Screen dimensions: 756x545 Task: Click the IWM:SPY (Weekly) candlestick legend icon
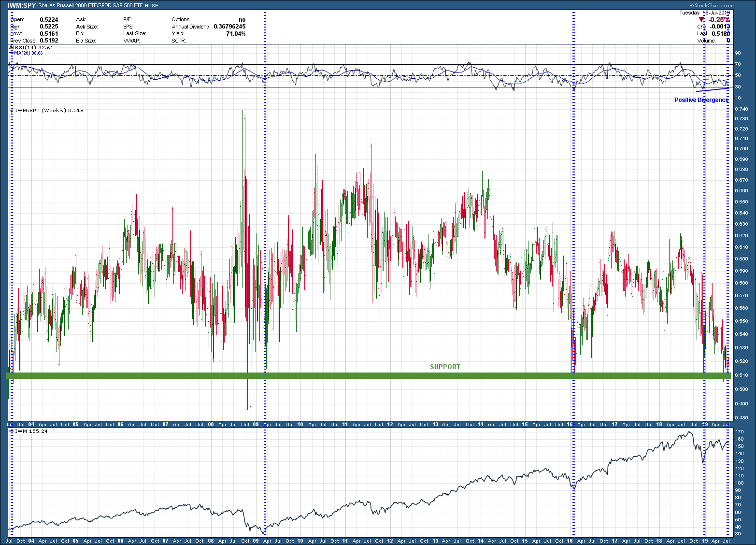tap(12, 111)
